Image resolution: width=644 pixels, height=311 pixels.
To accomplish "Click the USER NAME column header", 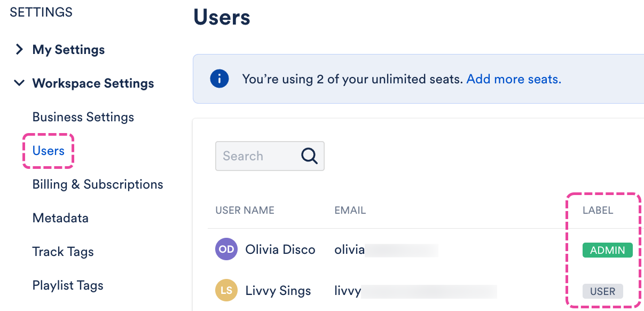I will click(x=245, y=211).
